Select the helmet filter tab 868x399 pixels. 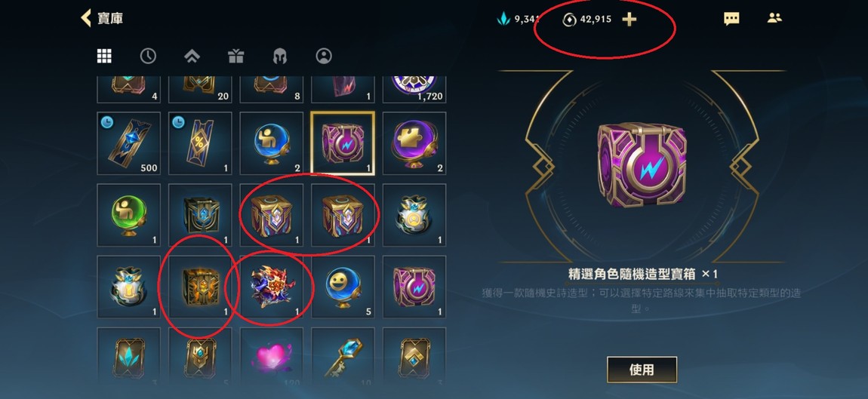279,55
